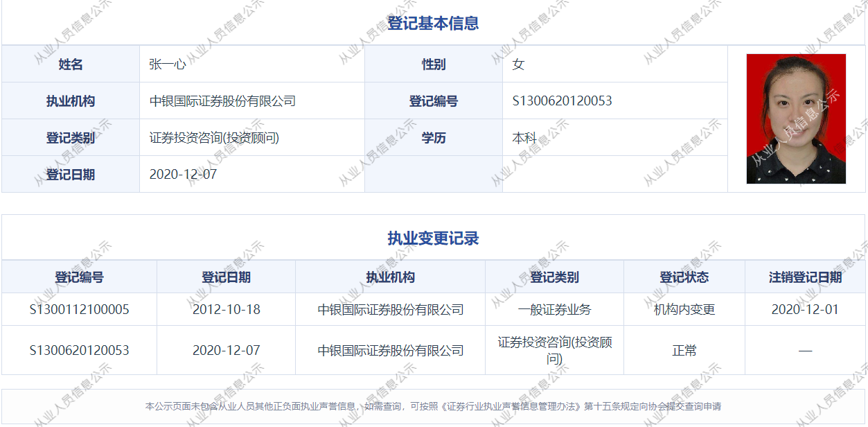This screenshot has height=427, width=868.
Task: Click the 正常 status cell
Action: tap(684, 351)
